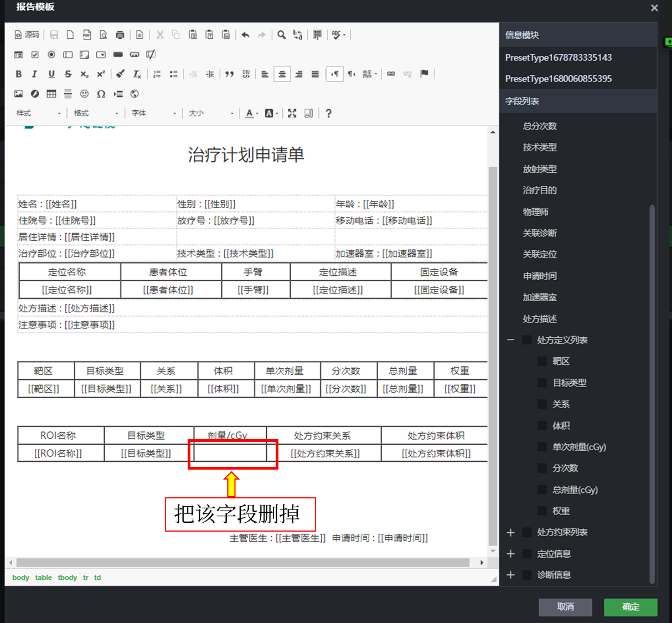Click the Preview icon in toolbar
The width and height of the screenshot is (672, 623).
(x=104, y=35)
